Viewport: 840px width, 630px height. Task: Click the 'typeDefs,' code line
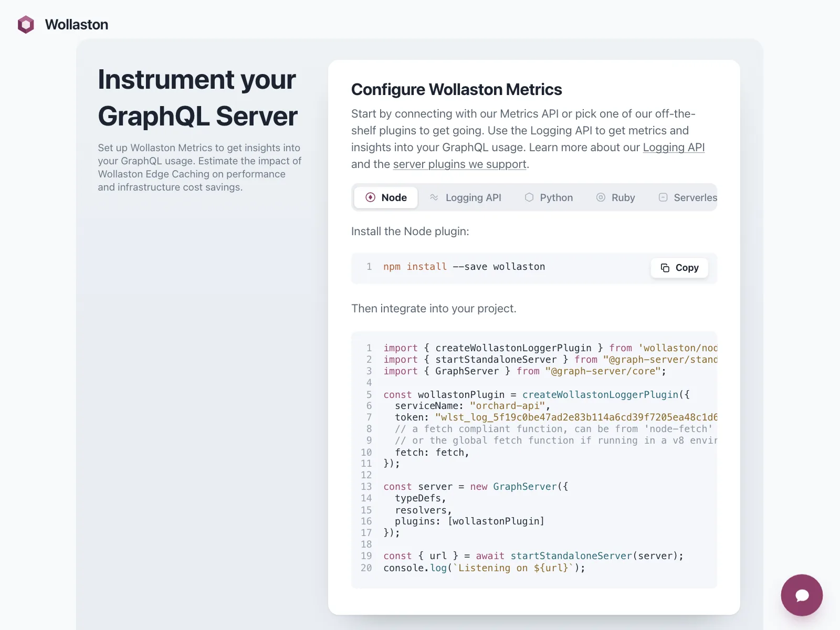[421, 498]
